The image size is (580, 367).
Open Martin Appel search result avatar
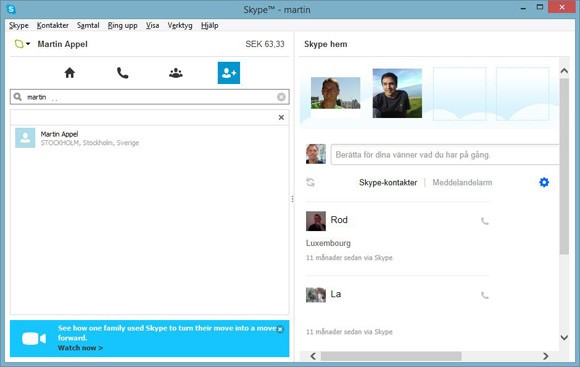25,138
